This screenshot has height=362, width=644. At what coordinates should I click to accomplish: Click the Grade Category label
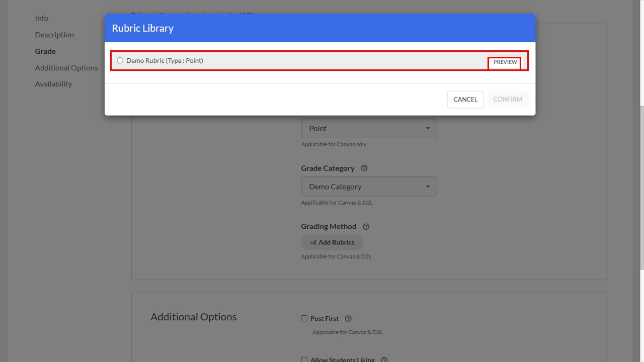click(328, 168)
